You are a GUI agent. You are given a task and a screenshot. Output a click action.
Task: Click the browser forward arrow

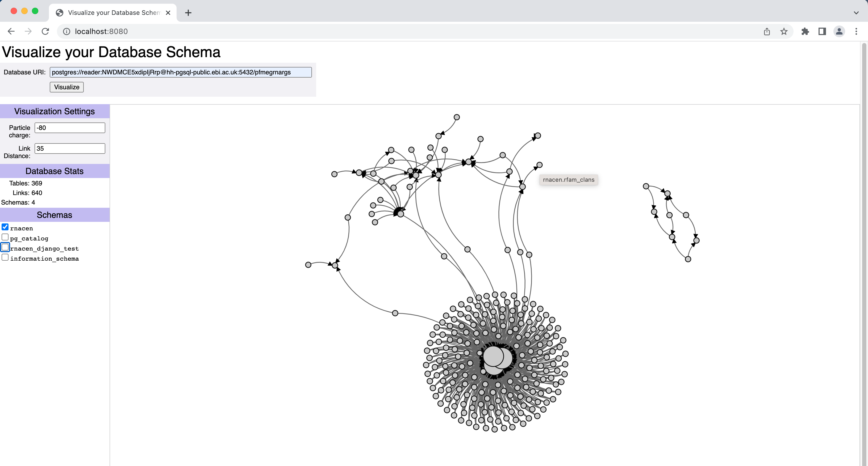tap(28, 31)
